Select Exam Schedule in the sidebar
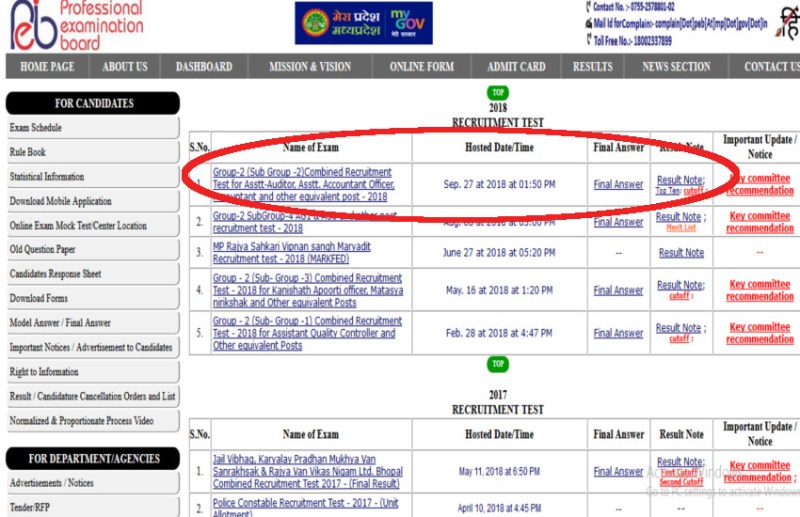Image resolution: width=800 pixels, height=517 pixels. click(x=36, y=128)
